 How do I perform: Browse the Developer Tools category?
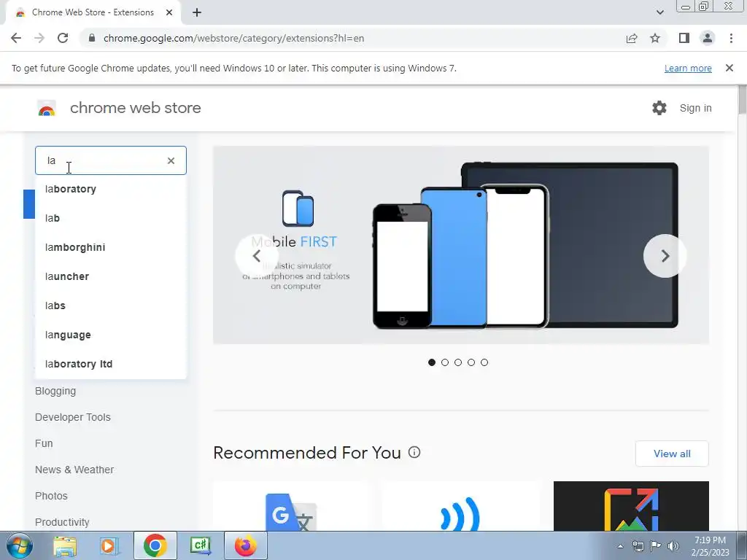(x=72, y=417)
